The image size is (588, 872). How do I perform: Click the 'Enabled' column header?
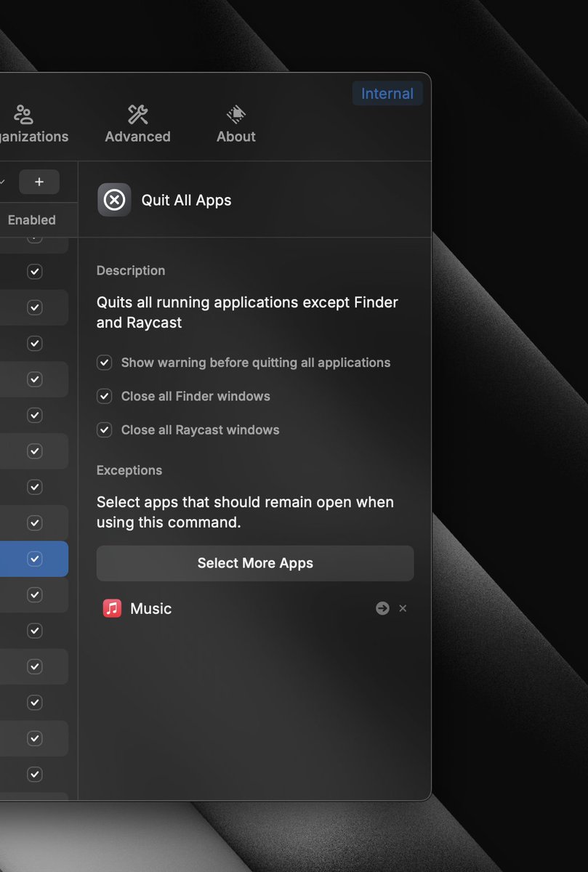click(31, 219)
